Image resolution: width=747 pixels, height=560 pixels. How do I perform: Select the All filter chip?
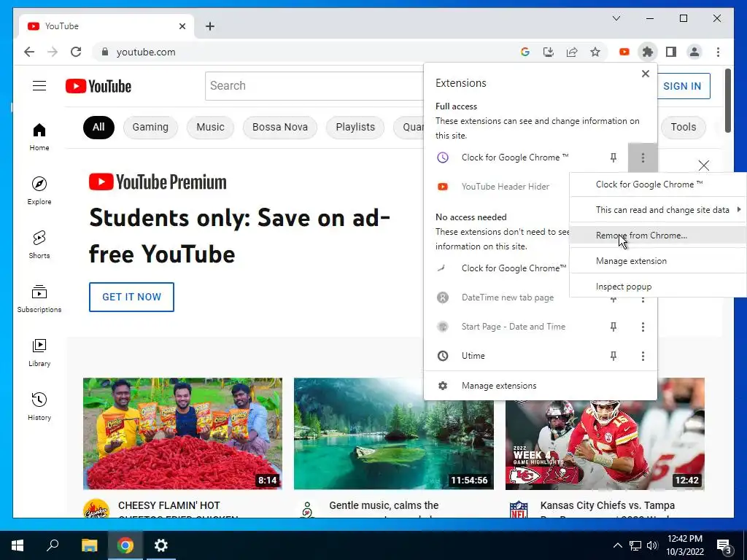coord(98,127)
